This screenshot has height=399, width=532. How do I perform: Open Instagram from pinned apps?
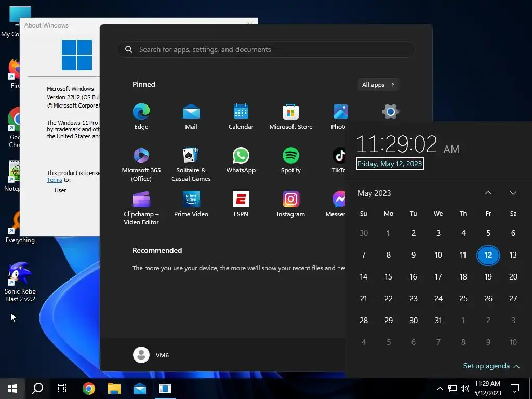point(291,204)
